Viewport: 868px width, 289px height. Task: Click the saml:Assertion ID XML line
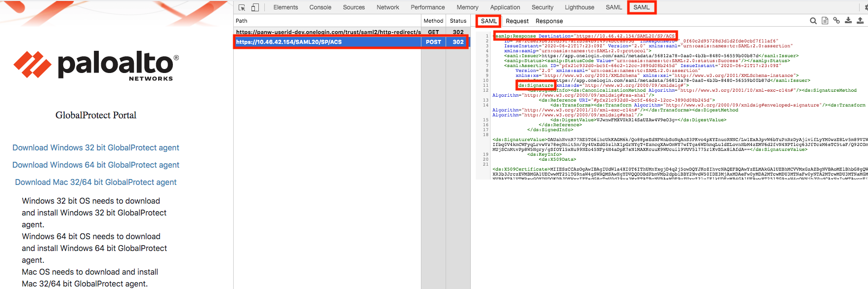[x=642, y=66]
